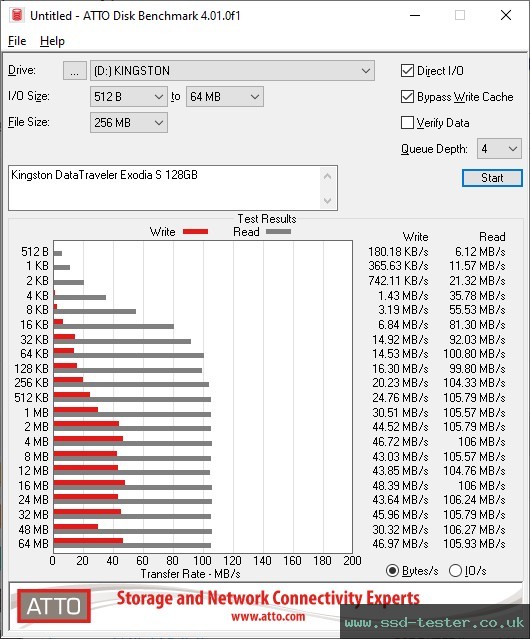This screenshot has height=639, width=530.
Task: Click the Transfer Rate - MB/s axis label
Action: pyautogui.click(x=190, y=574)
